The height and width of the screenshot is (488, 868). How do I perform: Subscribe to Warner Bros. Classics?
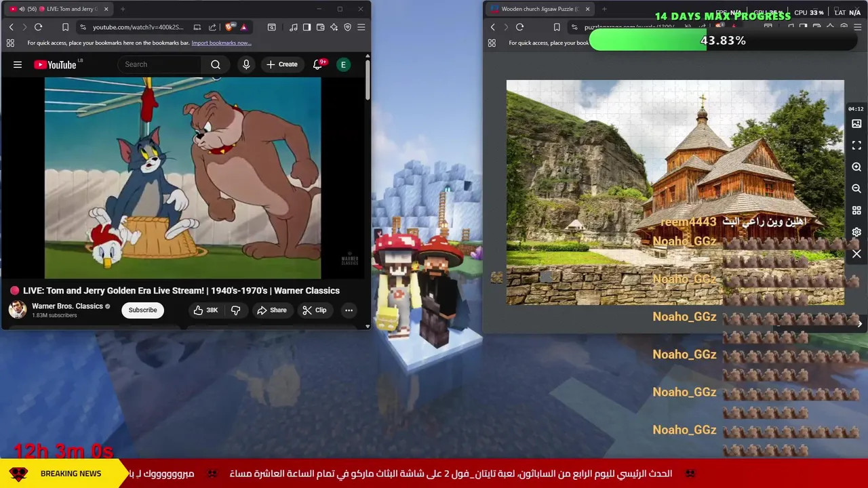pos(142,310)
